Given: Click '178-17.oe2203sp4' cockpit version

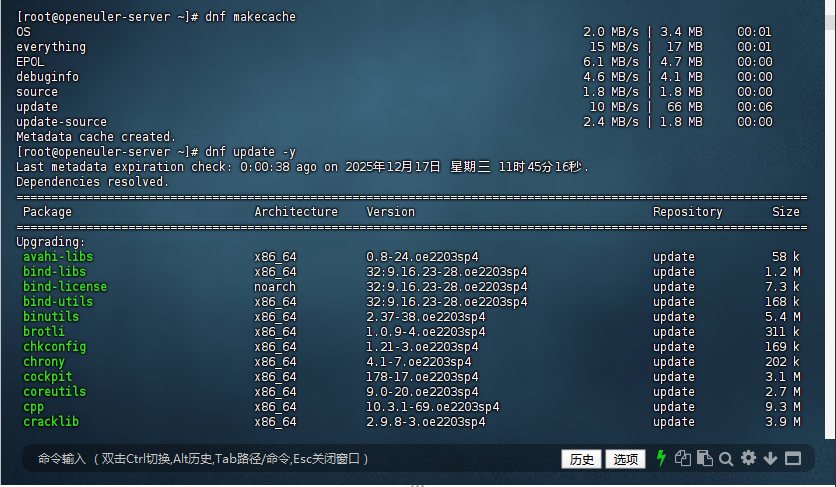Looking at the screenshot, I should tap(422, 377).
